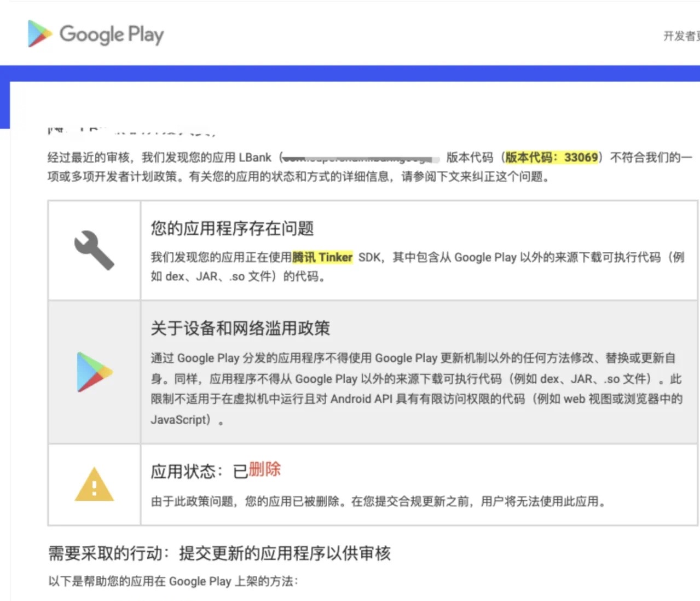Click the Google Play logo icon in header
Image resolution: width=700 pixels, height=601 pixels.
(40, 33)
